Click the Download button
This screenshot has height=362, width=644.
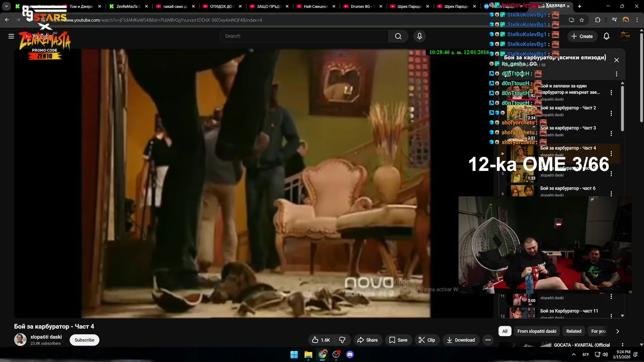tap(461, 340)
